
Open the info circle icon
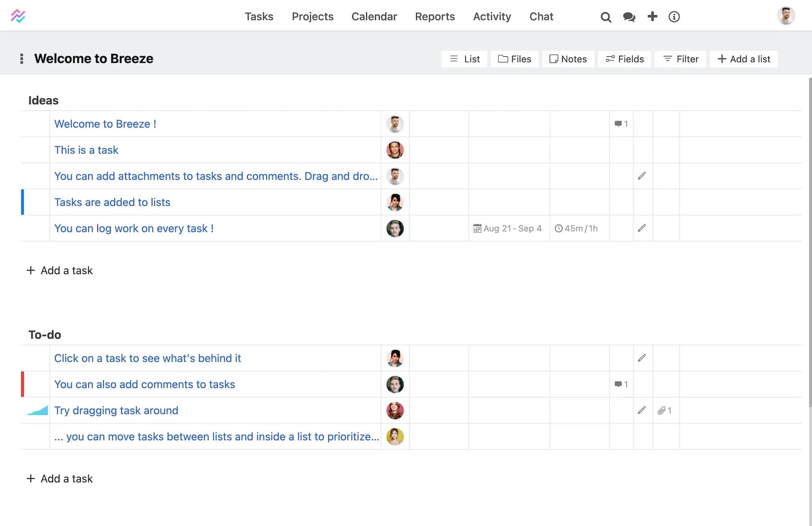pos(674,17)
